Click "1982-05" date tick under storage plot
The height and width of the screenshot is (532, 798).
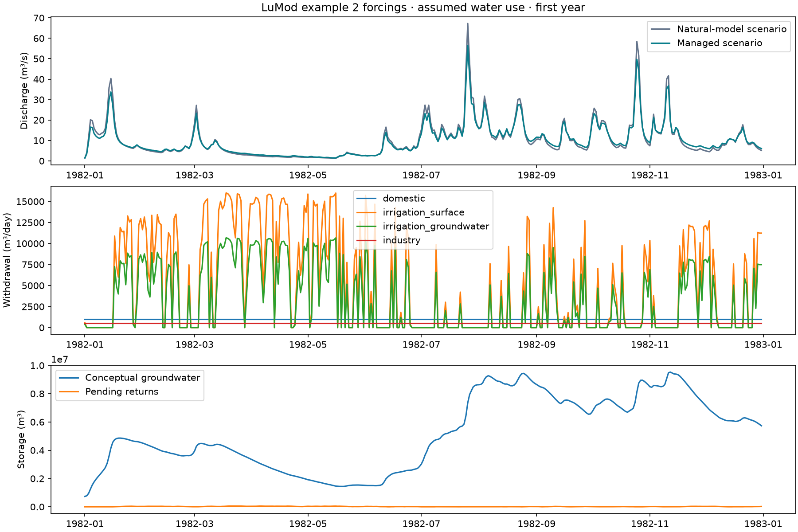pos(308,524)
